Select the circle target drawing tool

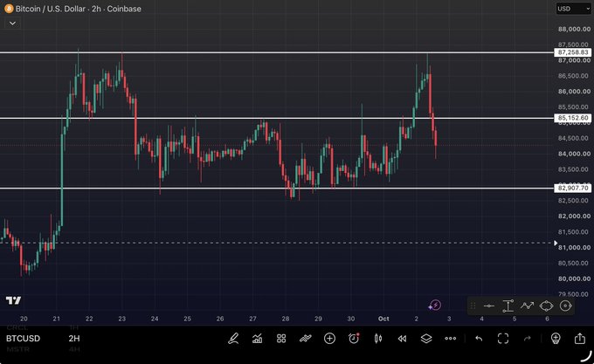(x=565, y=306)
